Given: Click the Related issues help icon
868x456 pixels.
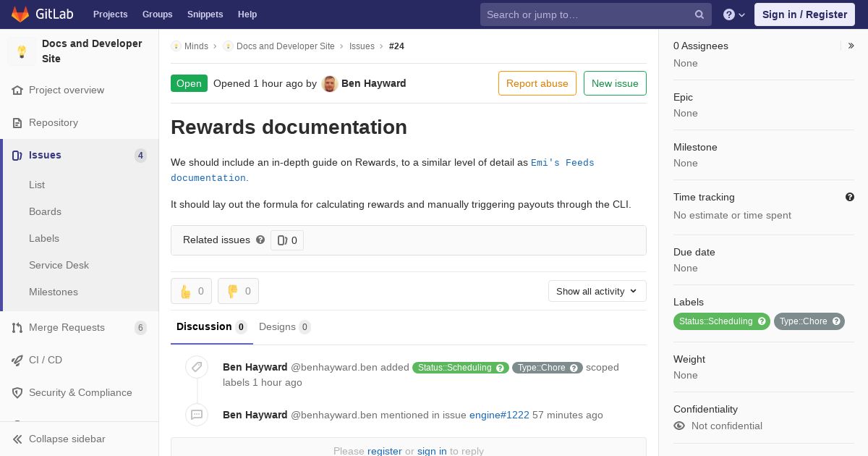Looking at the screenshot, I should coord(260,240).
